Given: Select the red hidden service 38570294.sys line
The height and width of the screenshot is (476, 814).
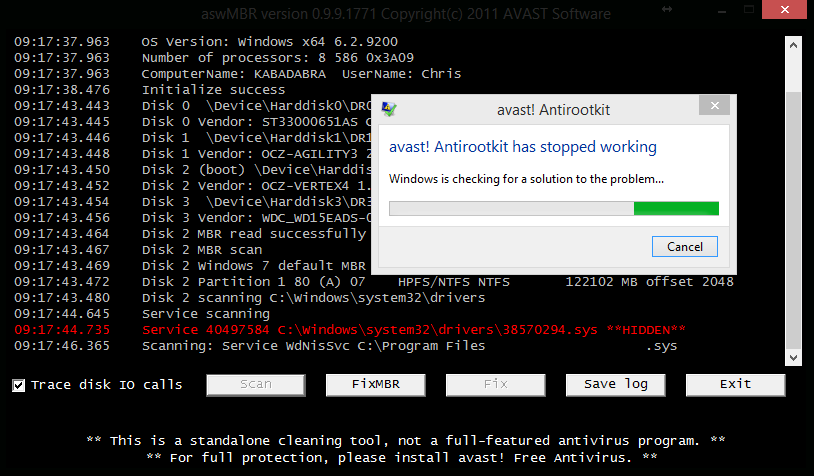Looking at the screenshot, I should point(350,330).
